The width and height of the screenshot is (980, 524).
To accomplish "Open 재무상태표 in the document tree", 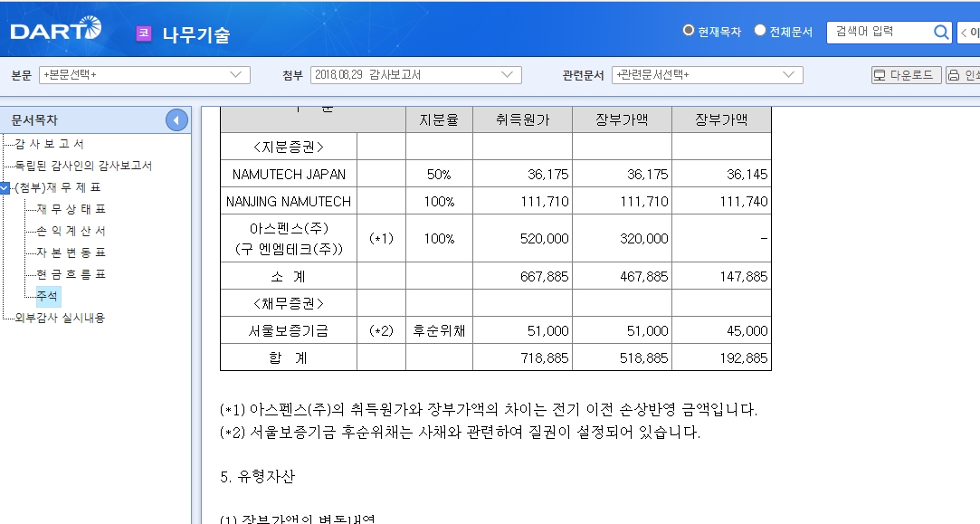I will click(71, 209).
